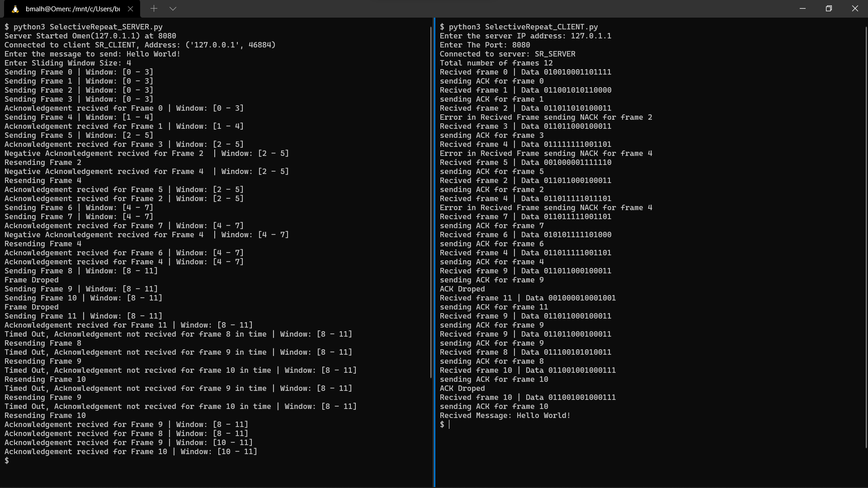Click the 'Recived Message: Hello World!' line
Viewport: 868px width, 488px height.
coord(505,415)
